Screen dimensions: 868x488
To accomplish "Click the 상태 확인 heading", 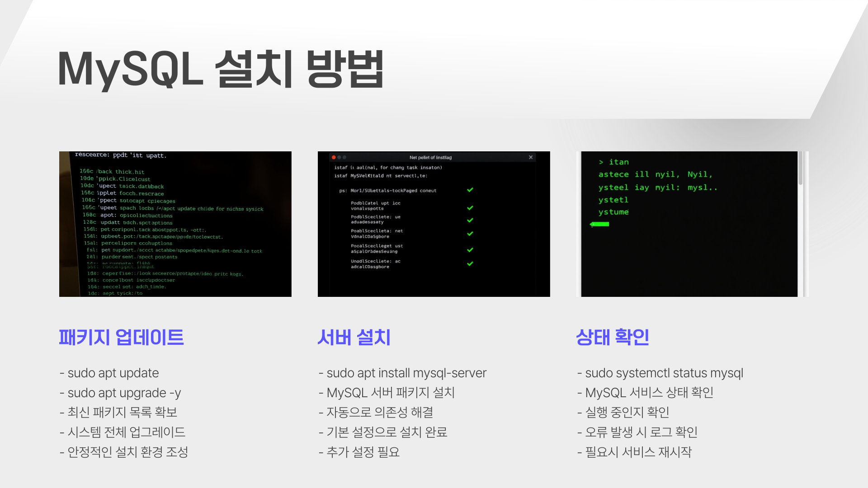I will 613,338.
